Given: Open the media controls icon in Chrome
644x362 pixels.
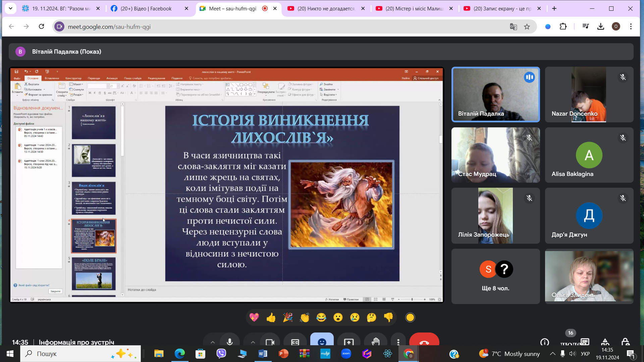Looking at the screenshot, I should click(586, 26).
